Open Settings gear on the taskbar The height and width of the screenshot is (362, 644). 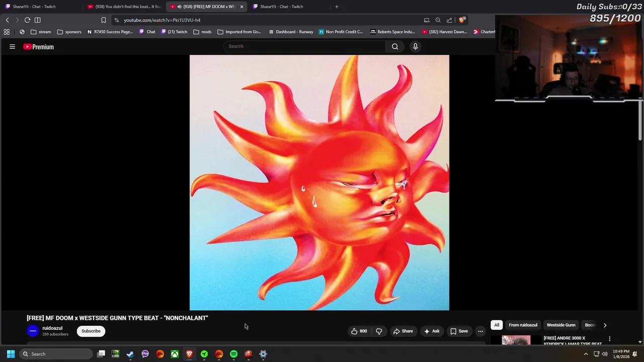(263, 354)
